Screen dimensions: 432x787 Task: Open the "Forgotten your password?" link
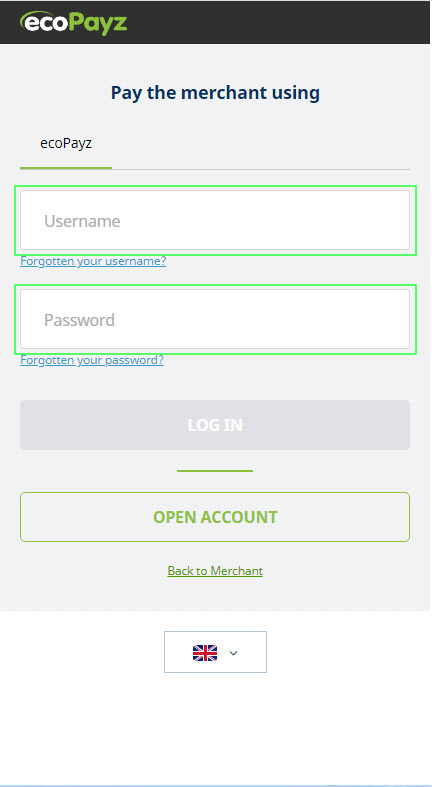click(x=92, y=360)
